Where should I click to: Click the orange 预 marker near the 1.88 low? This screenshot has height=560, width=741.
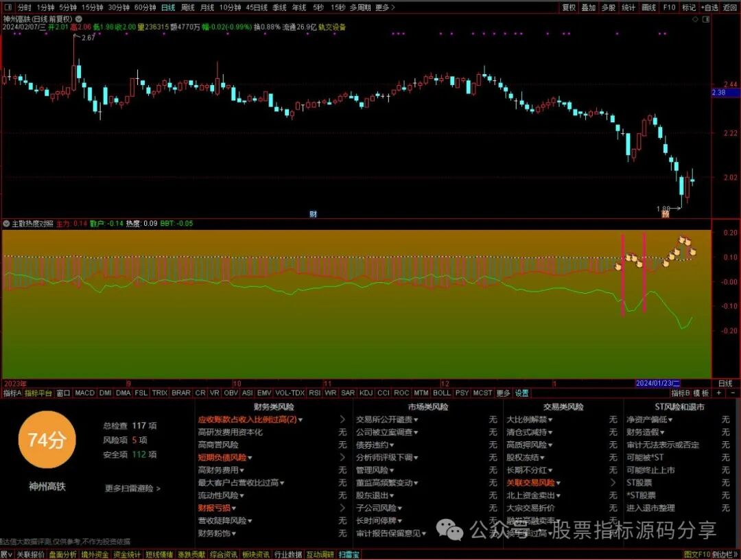666,214
